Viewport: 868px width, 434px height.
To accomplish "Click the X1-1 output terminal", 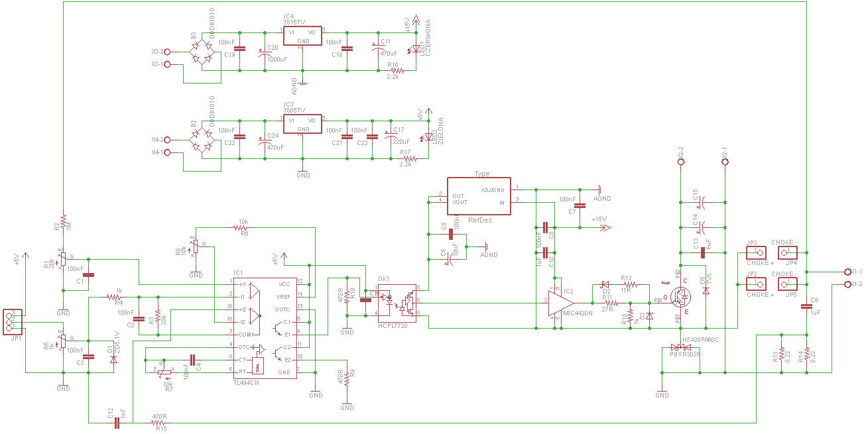I will (x=847, y=272).
